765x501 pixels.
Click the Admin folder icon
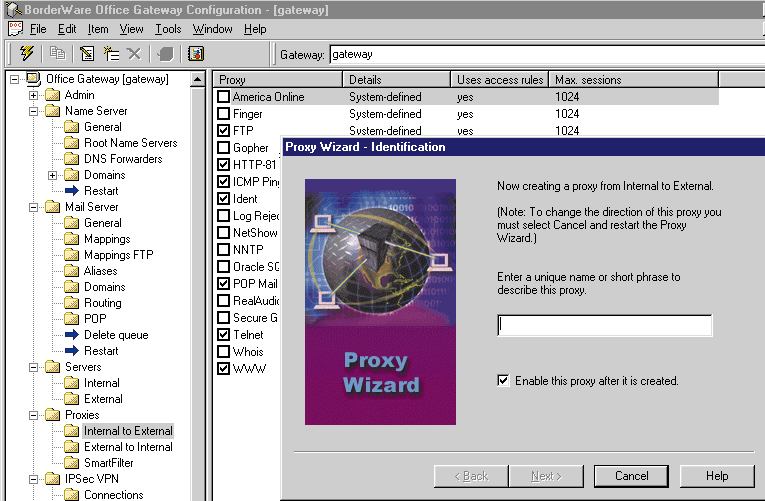coord(52,95)
